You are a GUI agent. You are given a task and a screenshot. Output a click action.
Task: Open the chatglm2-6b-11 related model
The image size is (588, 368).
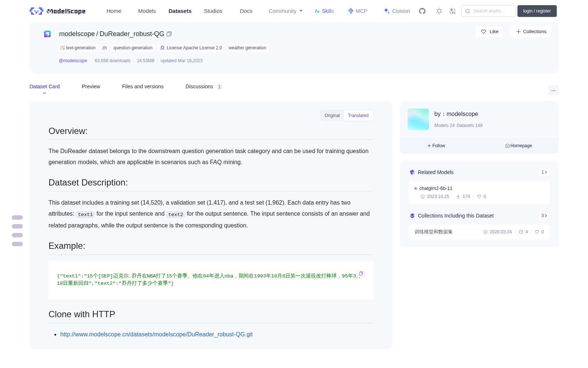point(479,192)
